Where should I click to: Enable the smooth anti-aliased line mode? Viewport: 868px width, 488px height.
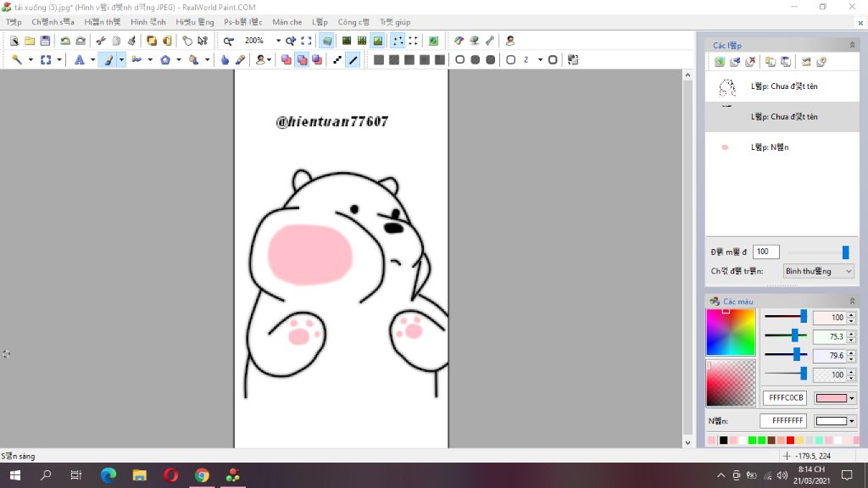(353, 60)
